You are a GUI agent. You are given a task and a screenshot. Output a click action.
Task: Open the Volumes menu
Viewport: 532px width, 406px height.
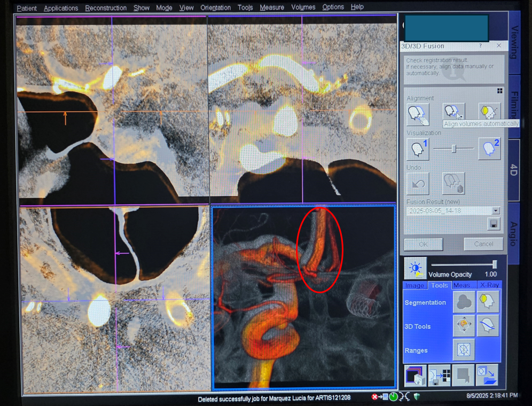[303, 7]
